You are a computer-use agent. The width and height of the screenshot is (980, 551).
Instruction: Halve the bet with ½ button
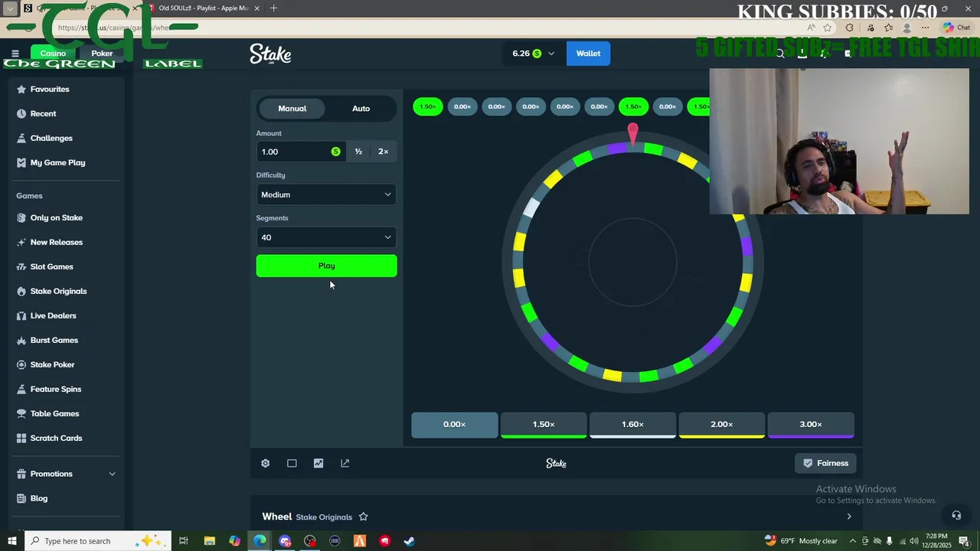point(358,152)
